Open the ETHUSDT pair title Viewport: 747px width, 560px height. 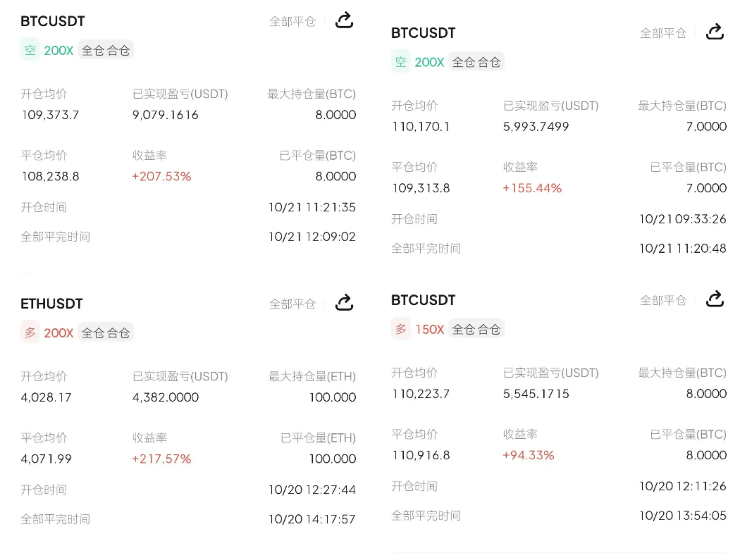52,304
